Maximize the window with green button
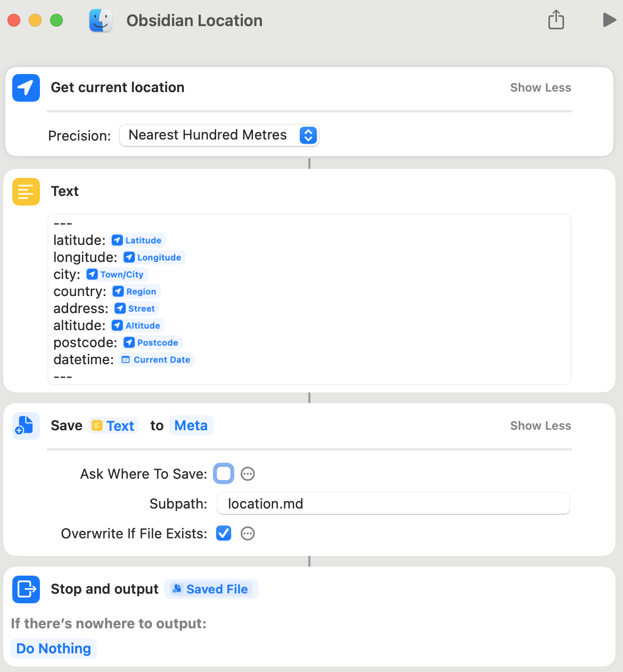 [56, 20]
